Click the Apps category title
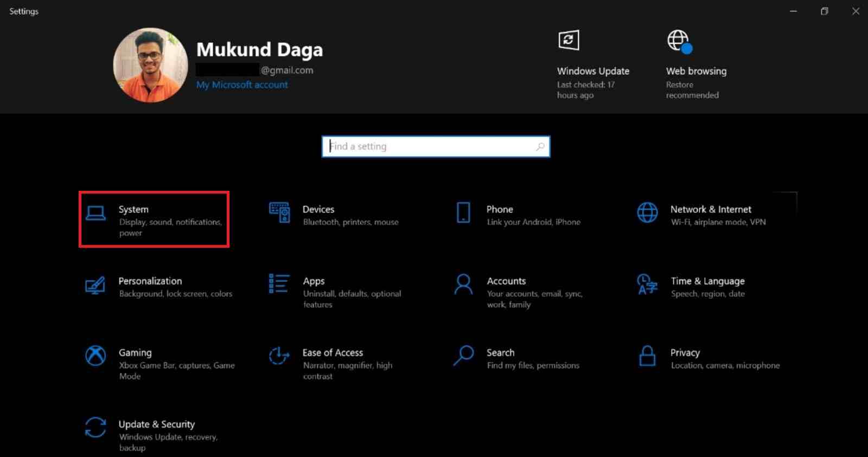868x457 pixels. pos(314,281)
